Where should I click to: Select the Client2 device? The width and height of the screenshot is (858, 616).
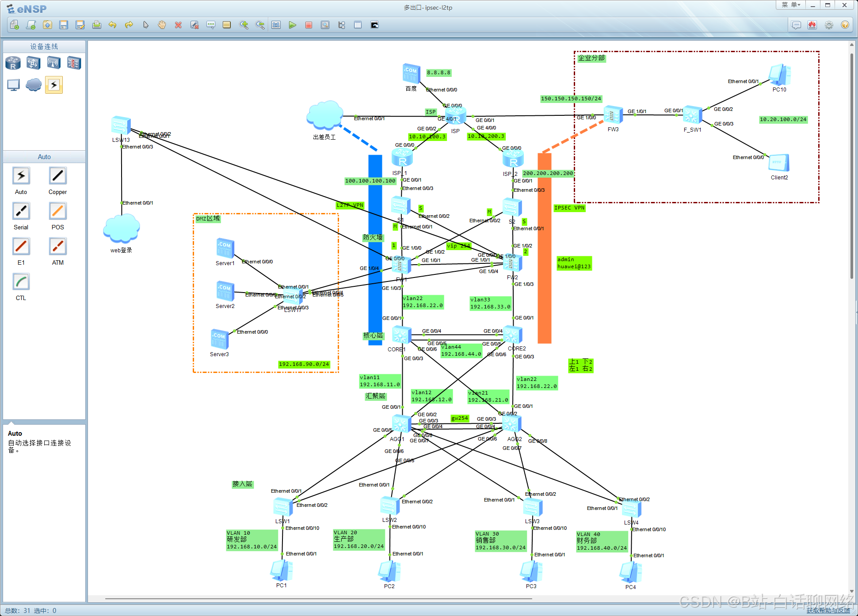pos(779,163)
